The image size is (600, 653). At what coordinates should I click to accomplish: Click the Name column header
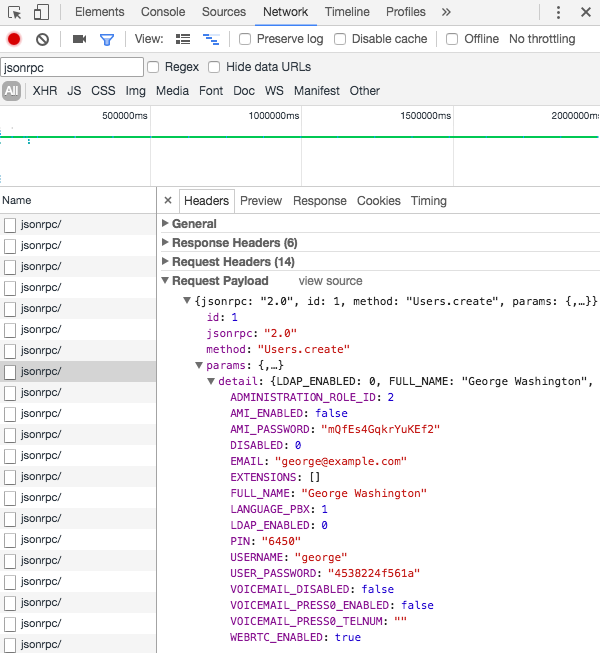[78, 200]
